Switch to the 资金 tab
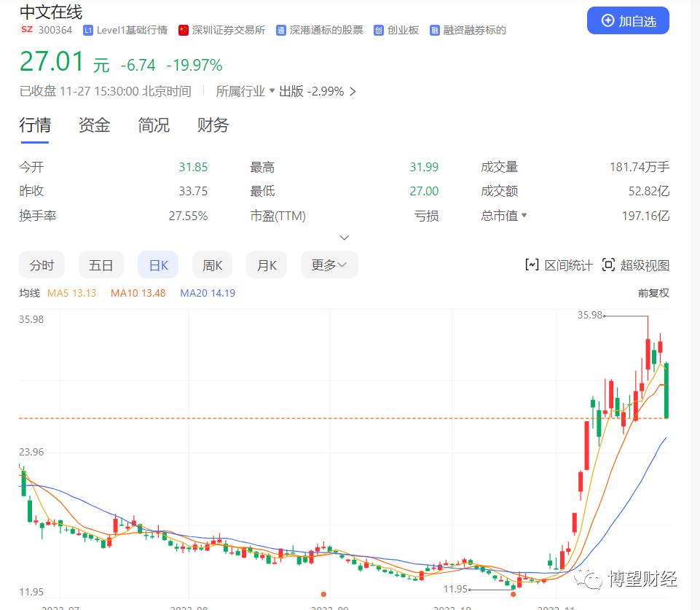700x610 pixels. tap(94, 125)
